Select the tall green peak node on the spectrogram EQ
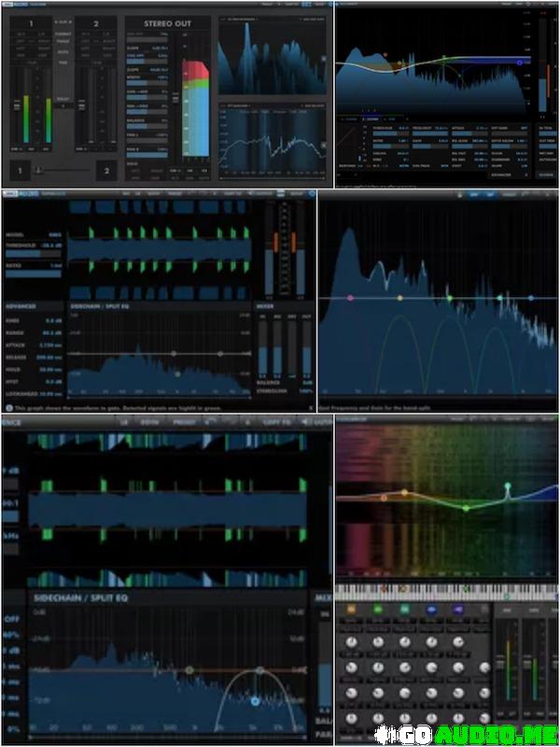The height and width of the screenshot is (747, 560). (508, 486)
